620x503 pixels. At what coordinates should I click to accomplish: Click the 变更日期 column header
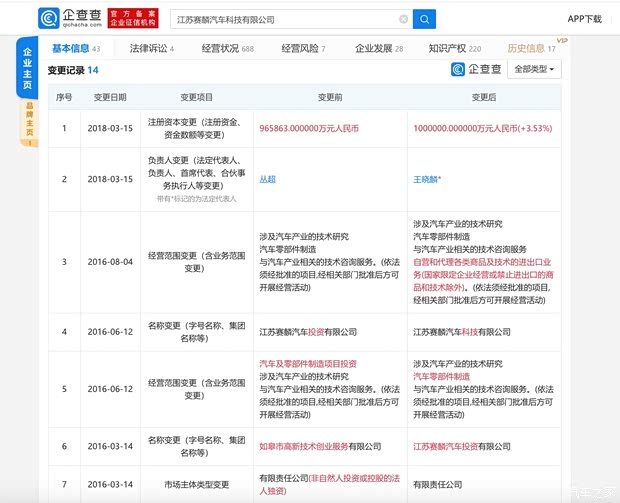(x=110, y=97)
